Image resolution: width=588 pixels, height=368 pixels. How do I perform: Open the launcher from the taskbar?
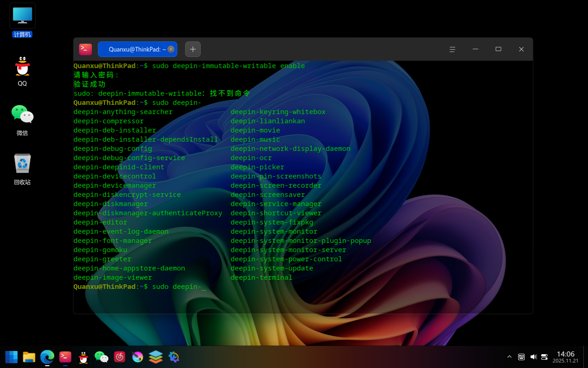click(x=11, y=357)
